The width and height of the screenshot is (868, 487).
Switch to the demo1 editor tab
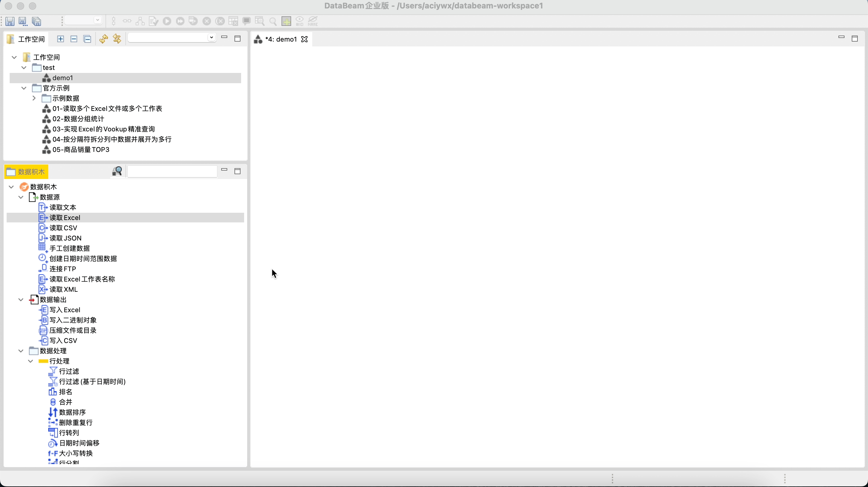[x=280, y=39]
